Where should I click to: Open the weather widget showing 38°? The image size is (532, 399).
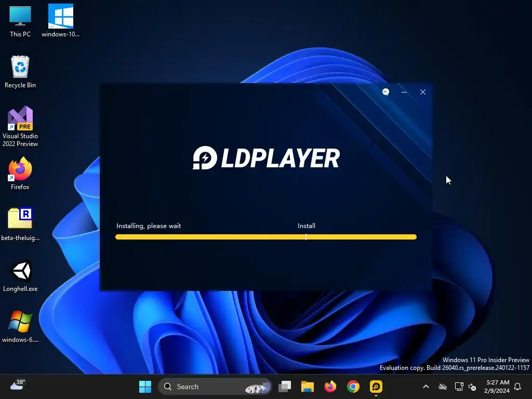(17, 385)
